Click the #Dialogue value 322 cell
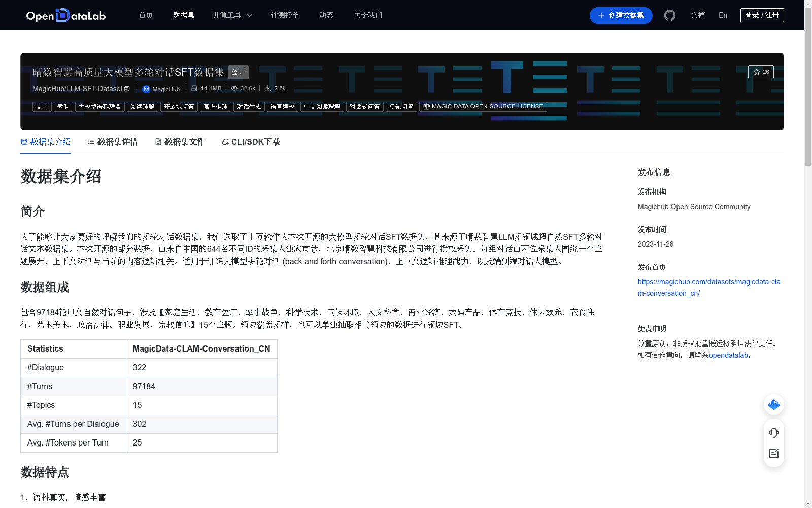Screen dimensions: 812x508 pyautogui.click(x=201, y=368)
